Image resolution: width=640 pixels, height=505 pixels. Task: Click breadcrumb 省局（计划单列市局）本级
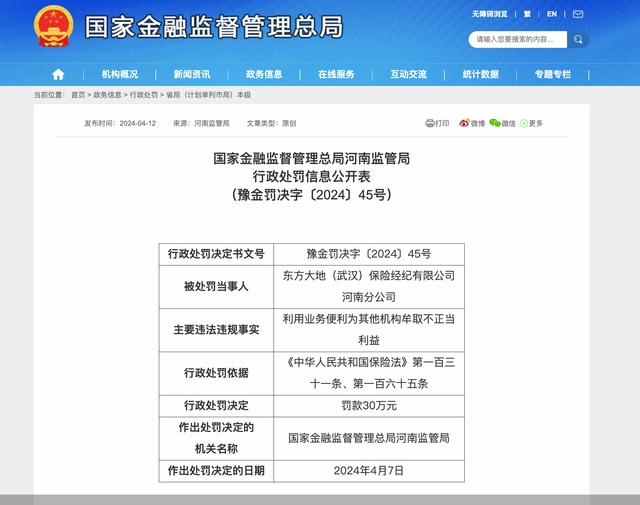click(x=209, y=95)
